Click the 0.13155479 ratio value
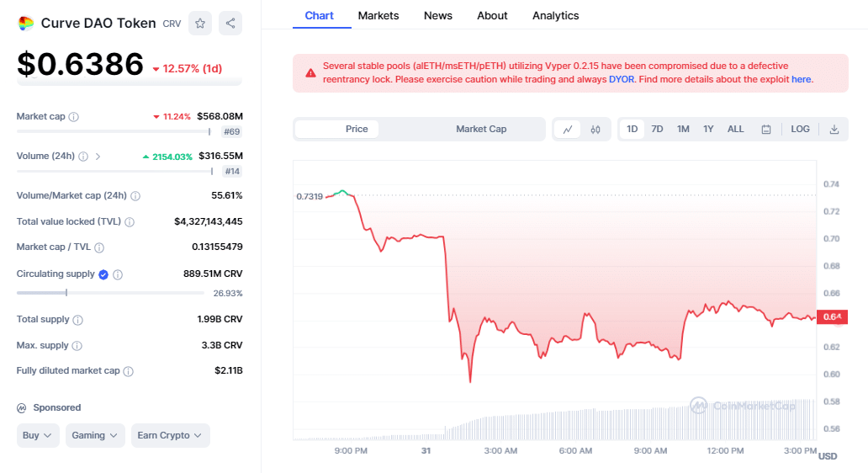This screenshot has height=473, width=868. click(x=217, y=247)
